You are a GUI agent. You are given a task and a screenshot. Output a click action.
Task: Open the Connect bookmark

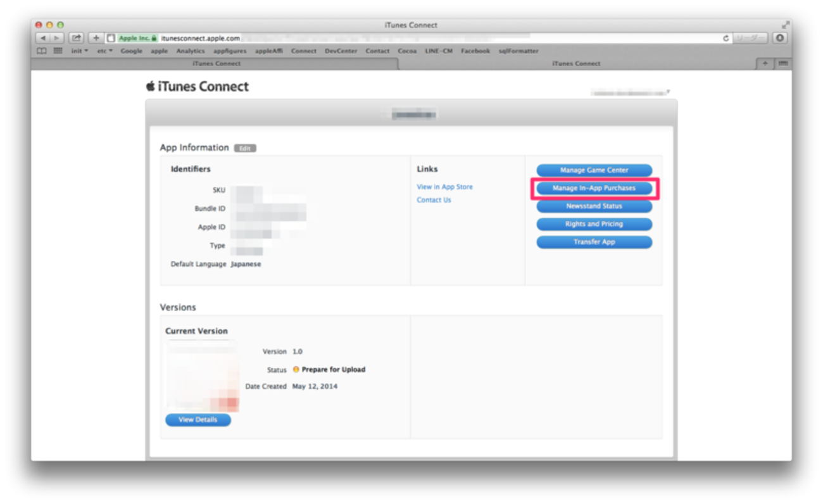click(304, 51)
